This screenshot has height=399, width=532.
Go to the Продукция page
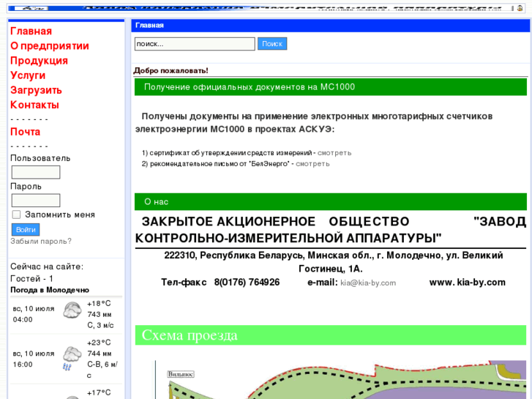click(x=39, y=61)
